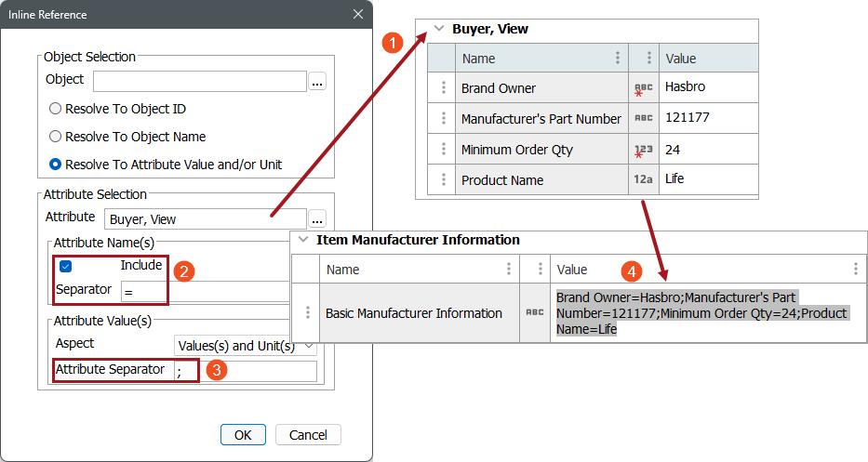
Task: Click drag handle of Basic Manufacturer Information row
Action: pyautogui.click(x=308, y=313)
